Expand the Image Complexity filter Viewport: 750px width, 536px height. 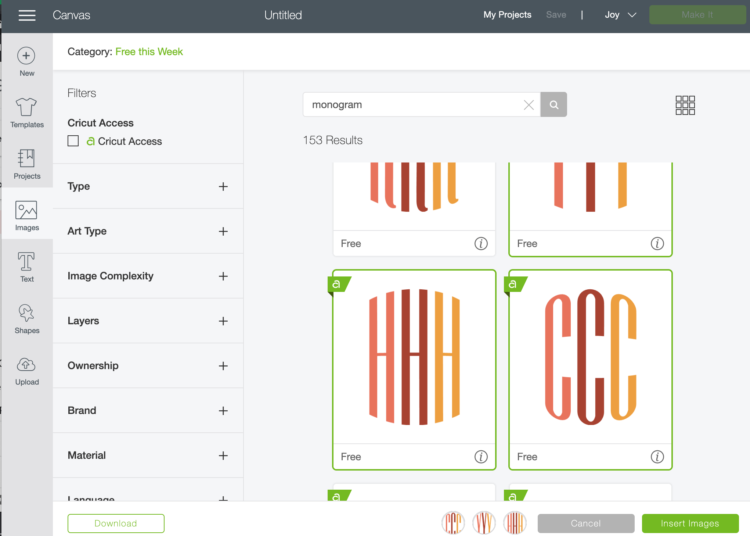[223, 276]
